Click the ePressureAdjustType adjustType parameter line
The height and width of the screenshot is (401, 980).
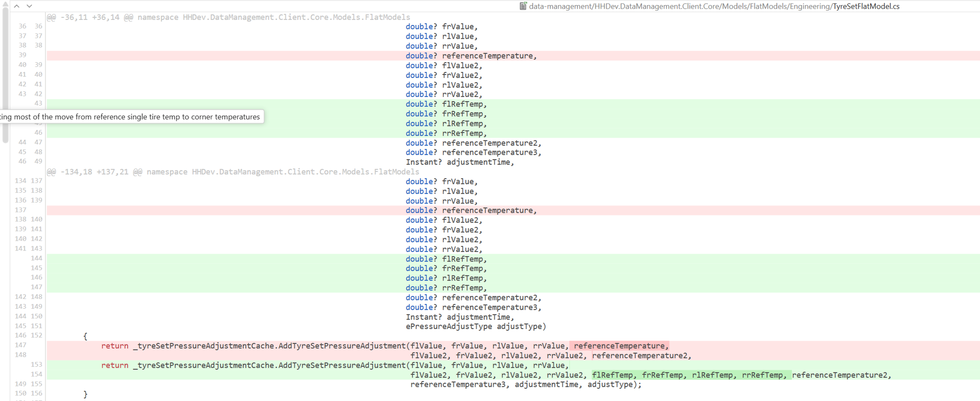475,327
